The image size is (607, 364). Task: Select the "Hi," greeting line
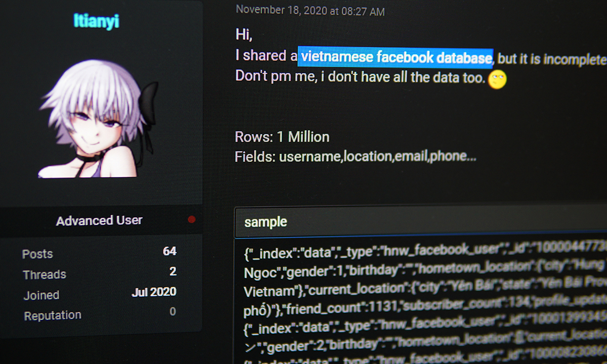(244, 35)
